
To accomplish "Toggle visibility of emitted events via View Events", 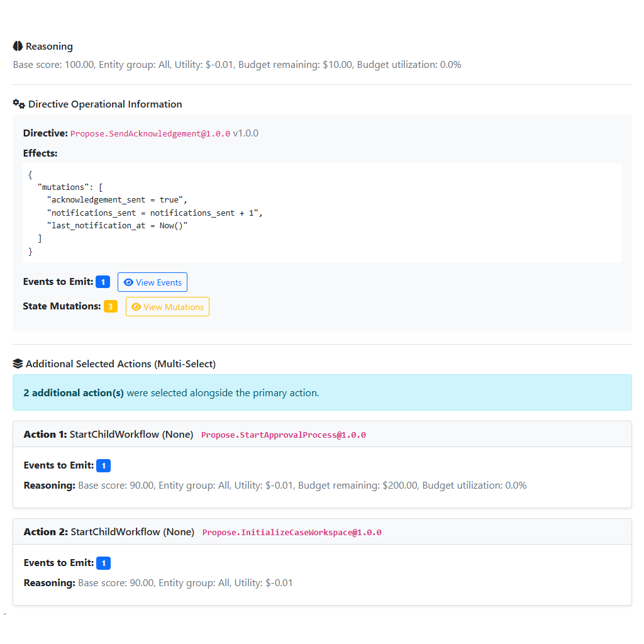I will coord(152,282).
